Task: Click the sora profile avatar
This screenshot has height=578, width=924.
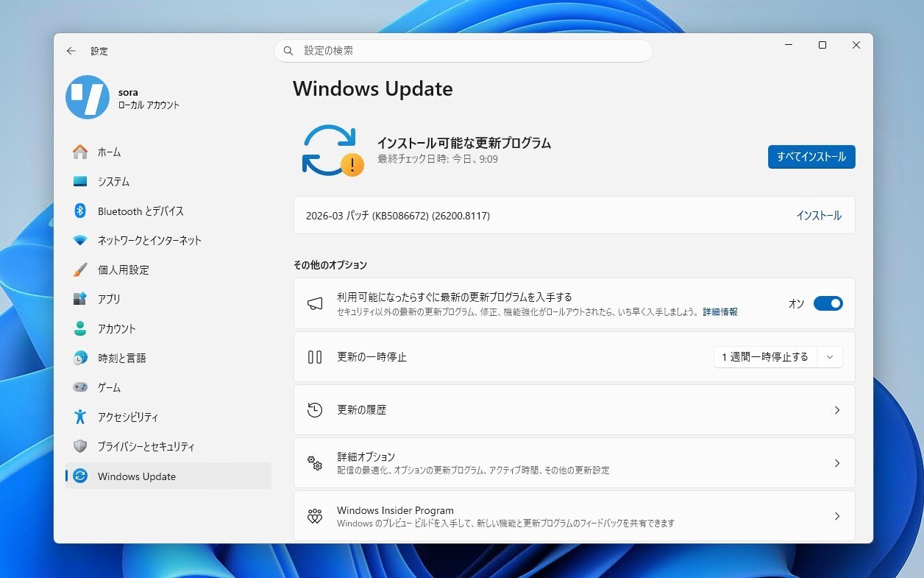Action: pyautogui.click(x=88, y=97)
